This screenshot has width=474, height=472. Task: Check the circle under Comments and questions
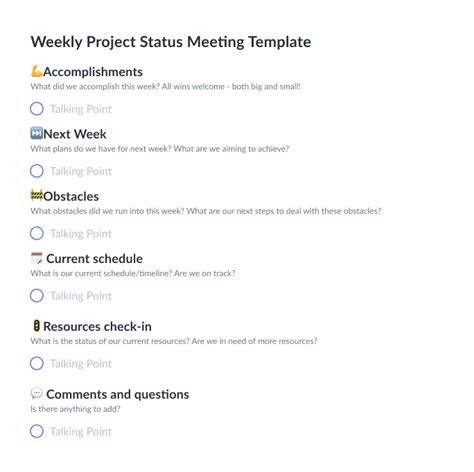tap(37, 431)
